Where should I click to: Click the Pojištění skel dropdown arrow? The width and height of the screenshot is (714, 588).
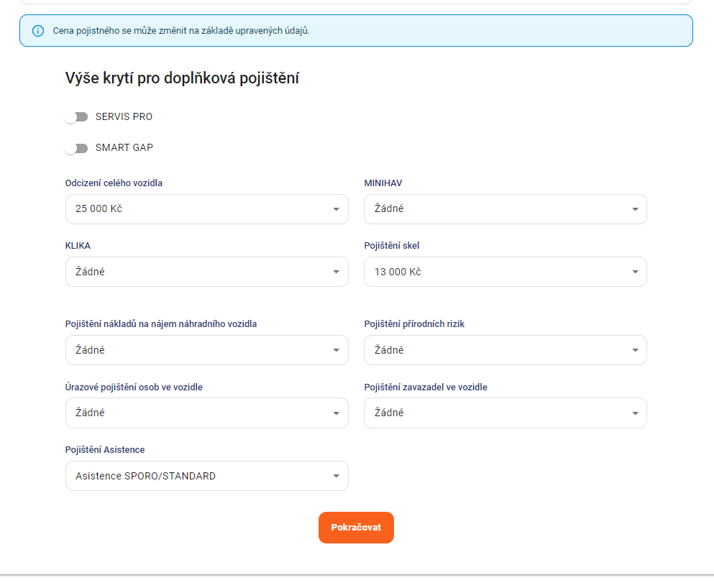635,272
